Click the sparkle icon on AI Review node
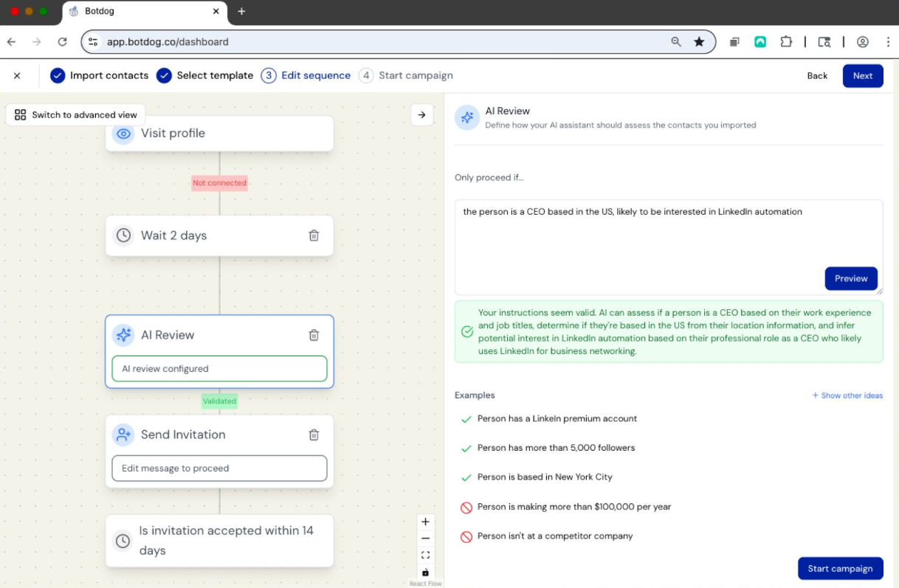This screenshot has width=899, height=588. (x=123, y=335)
